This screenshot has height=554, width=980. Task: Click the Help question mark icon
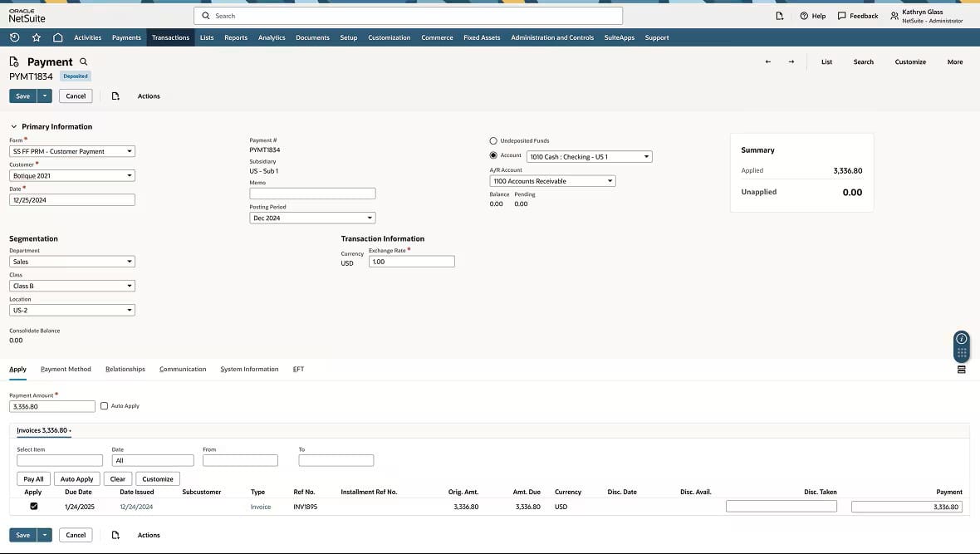(804, 16)
